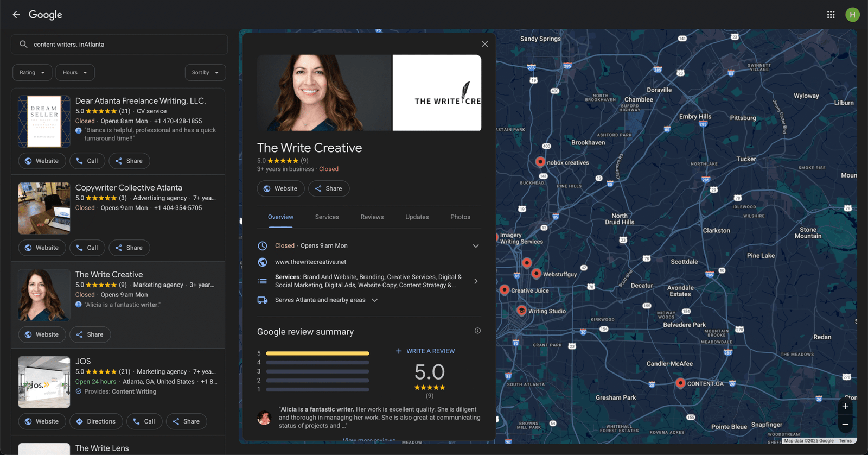This screenshot has width=868, height=455.
Task: Open Copywriter Collective Atlanta photo thumbnail
Action: pyautogui.click(x=44, y=208)
